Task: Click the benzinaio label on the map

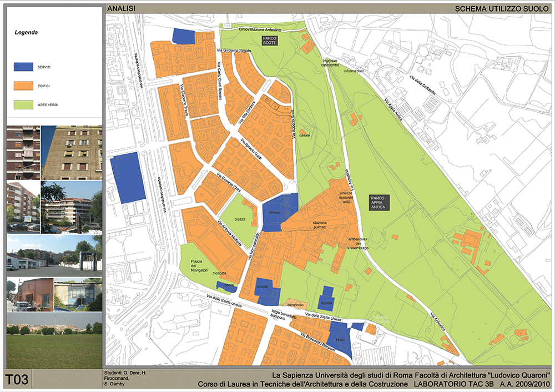Action: click(x=296, y=305)
